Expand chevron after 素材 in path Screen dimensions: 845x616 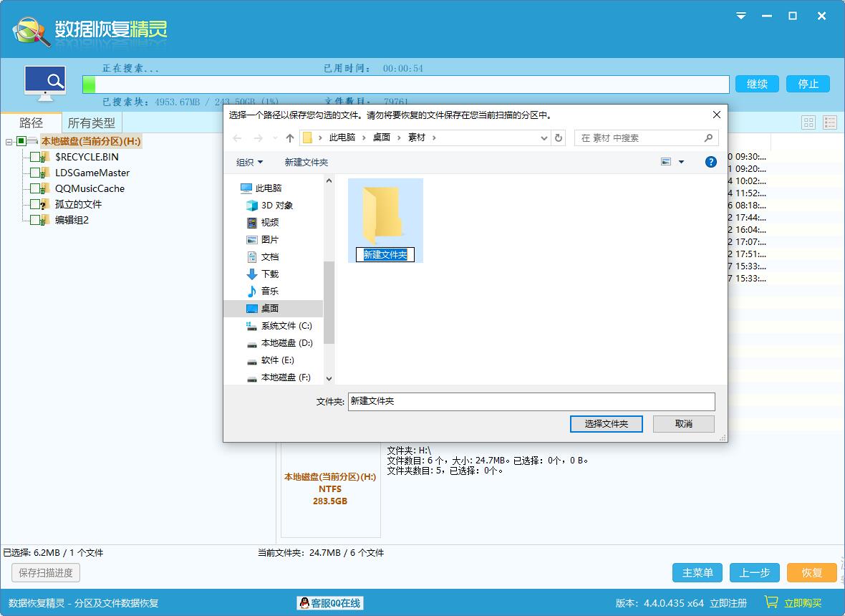coord(434,138)
